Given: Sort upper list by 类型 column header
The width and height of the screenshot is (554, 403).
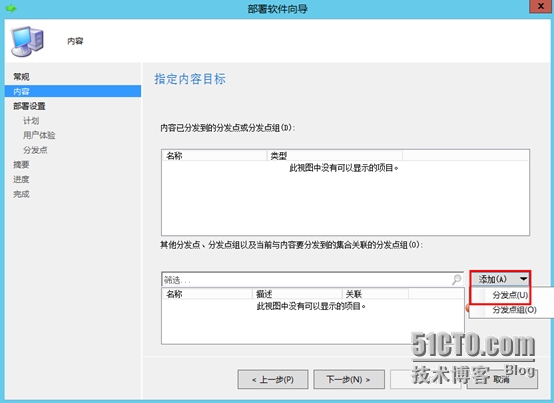Looking at the screenshot, I should tap(334, 156).
